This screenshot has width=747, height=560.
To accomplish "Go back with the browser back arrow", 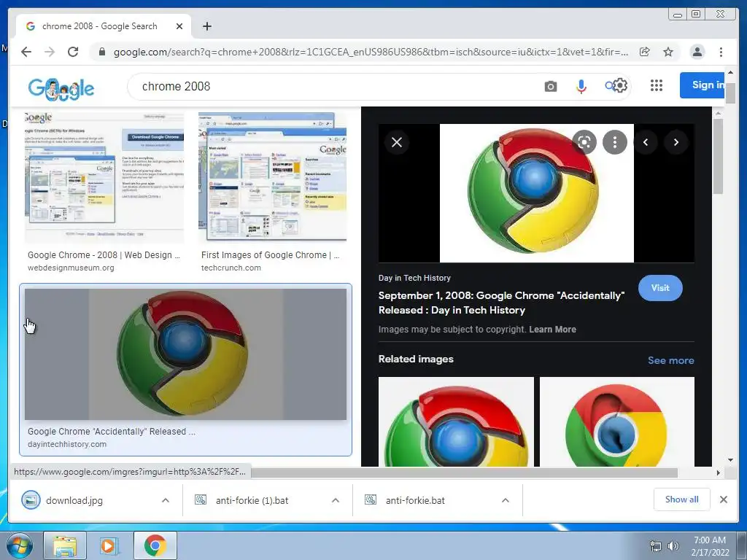I will pyautogui.click(x=26, y=52).
